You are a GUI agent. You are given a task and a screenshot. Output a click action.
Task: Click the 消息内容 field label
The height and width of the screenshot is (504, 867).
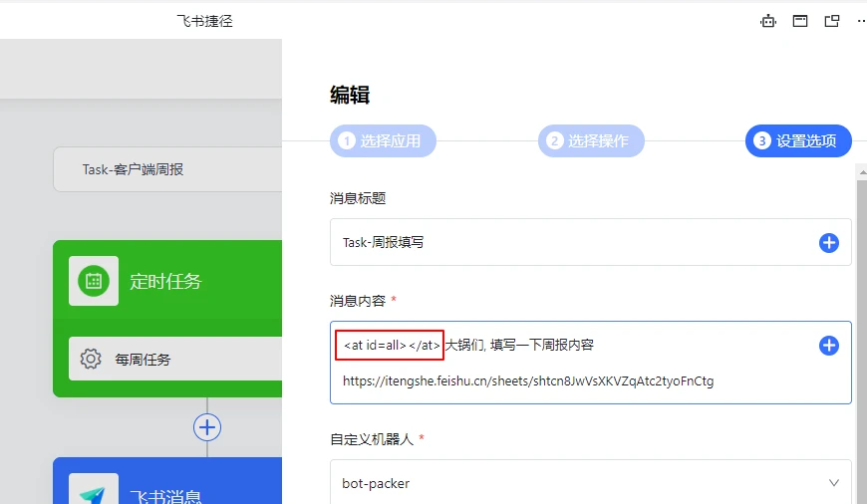click(x=358, y=301)
